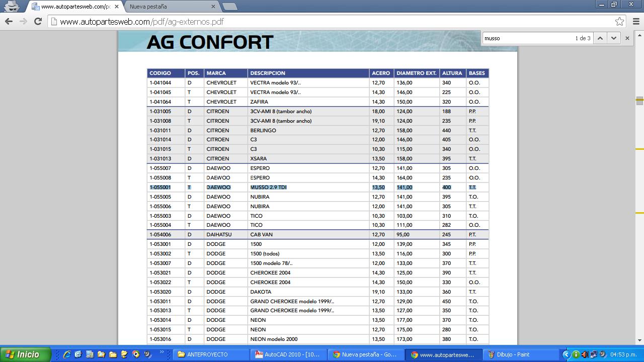Switch to Dibujo - Paint in taskbar

point(521,354)
